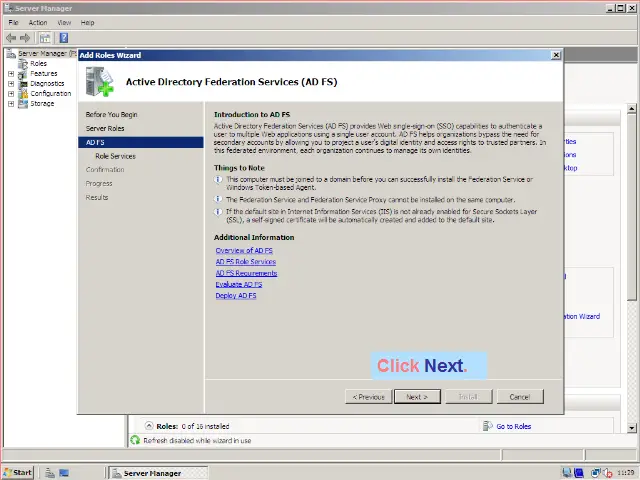Click the Go to Roles icon

[x=487, y=426]
